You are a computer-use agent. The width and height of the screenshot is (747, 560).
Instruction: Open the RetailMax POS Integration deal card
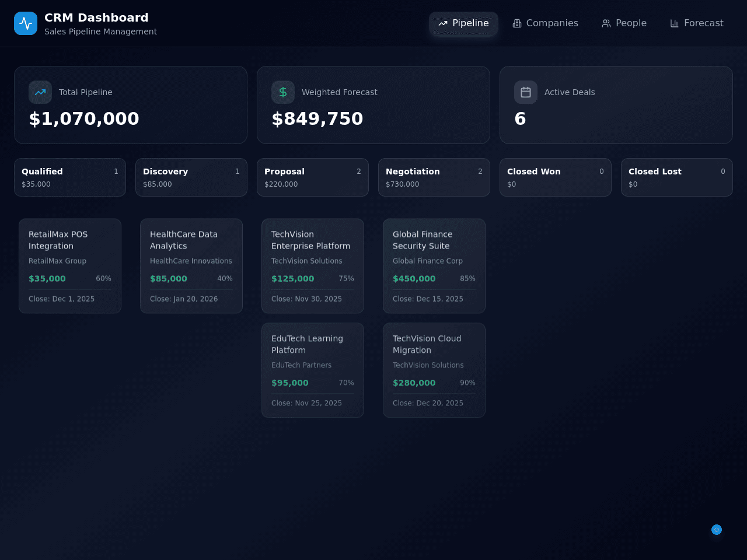pyautogui.click(x=70, y=266)
